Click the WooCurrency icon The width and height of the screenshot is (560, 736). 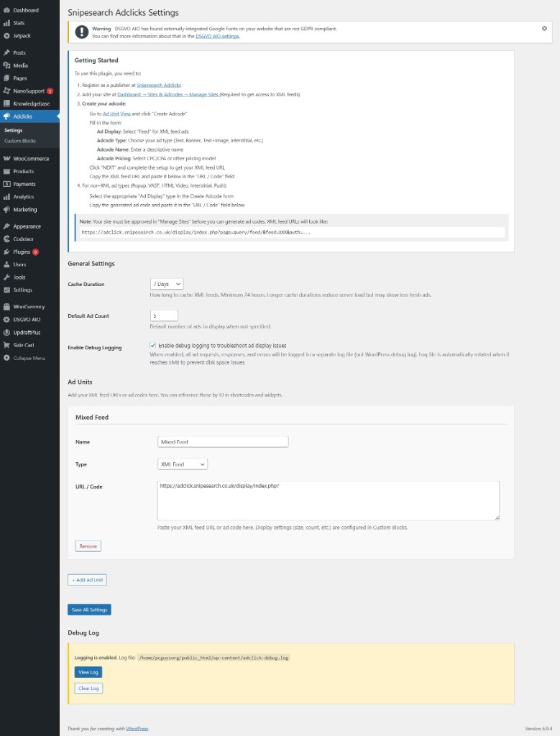click(x=6, y=306)
